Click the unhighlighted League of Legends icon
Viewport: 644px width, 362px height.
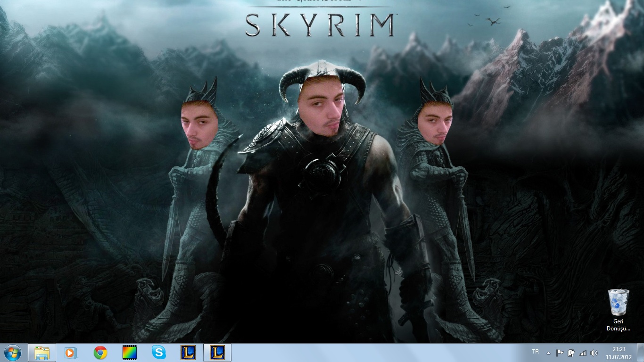[188, 353]
